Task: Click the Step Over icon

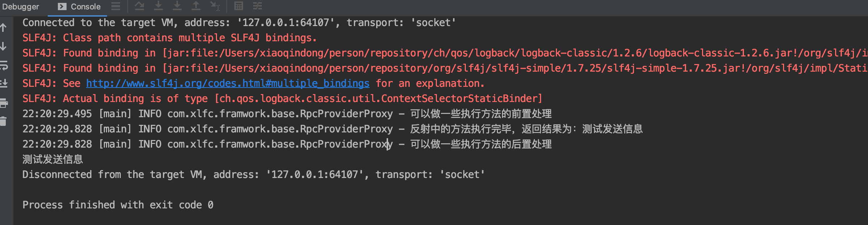Action: click(140, 6)
